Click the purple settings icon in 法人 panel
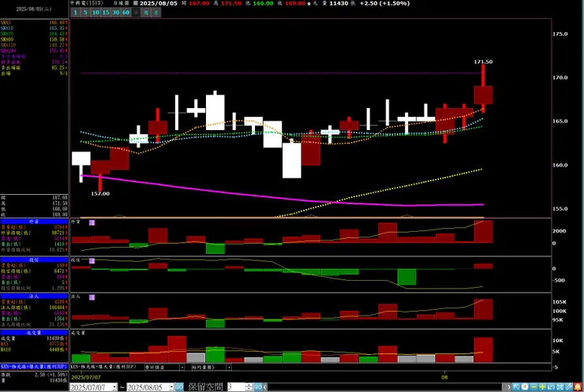The height and width of the screenshot is (392, 584). pos(92,297)
